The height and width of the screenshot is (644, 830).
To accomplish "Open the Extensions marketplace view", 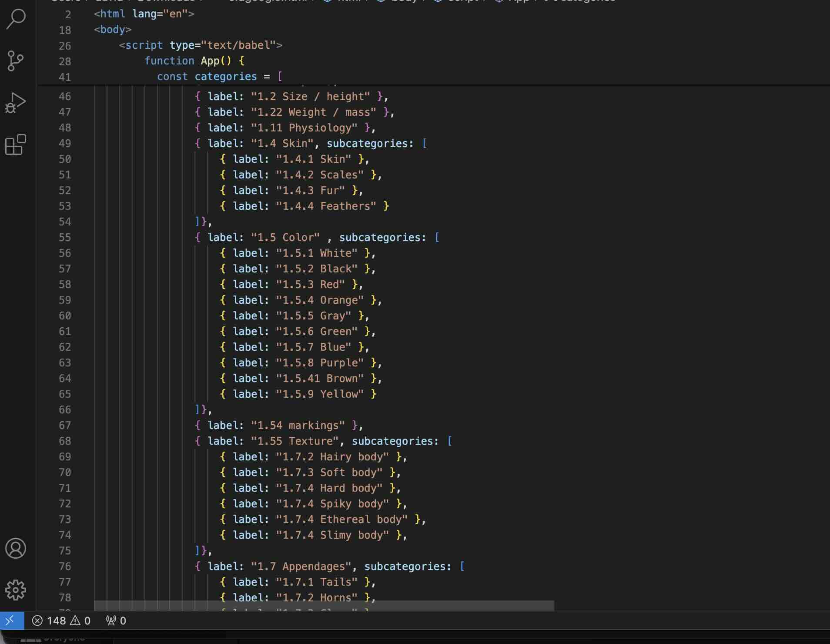I will pos(16,144).
